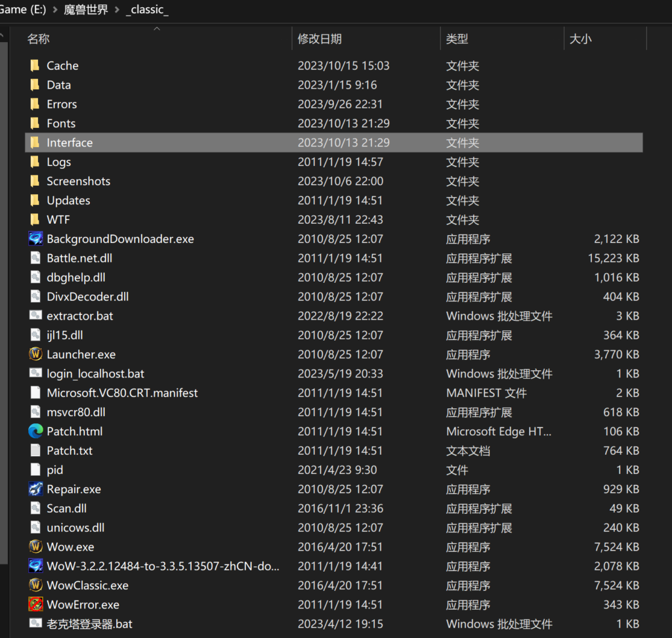The width and height of the screenshot is (672, 638).
Task: Select the Microsoft.VC80.CRT.manifest file name
Action: click(122, 393)
